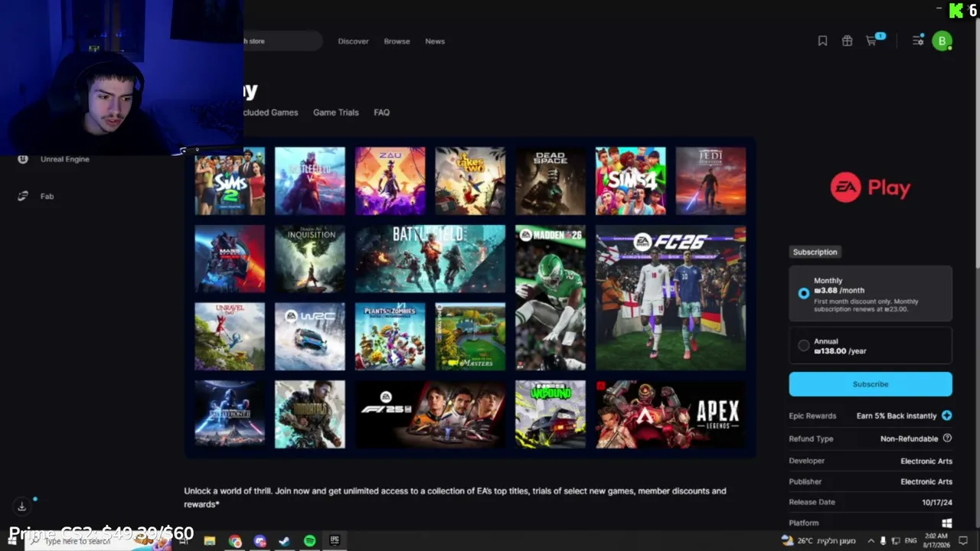Click the Epic Games taskbar icon

tap(335, 541)
